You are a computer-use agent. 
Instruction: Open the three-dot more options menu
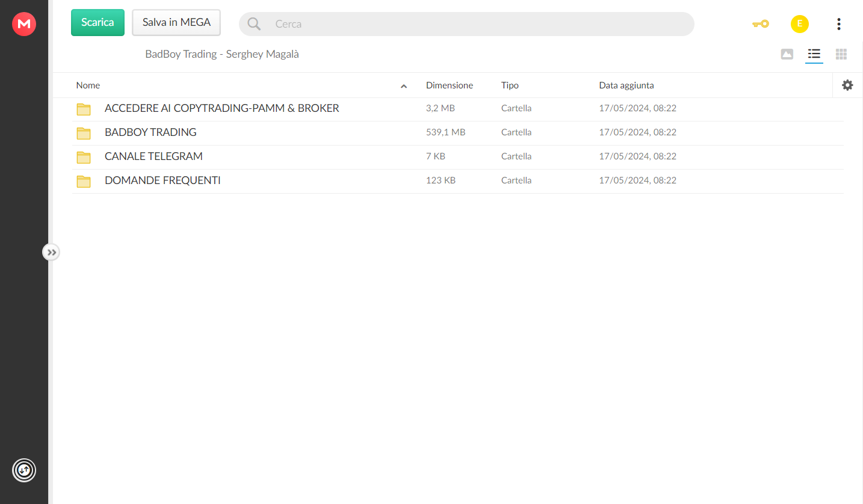tap(838, 24)
